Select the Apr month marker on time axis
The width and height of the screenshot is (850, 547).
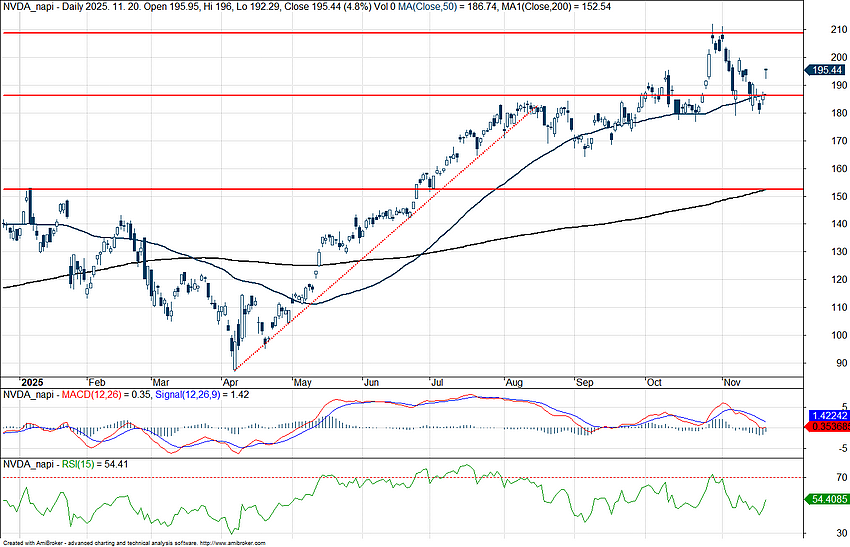[x=230, y=382]
